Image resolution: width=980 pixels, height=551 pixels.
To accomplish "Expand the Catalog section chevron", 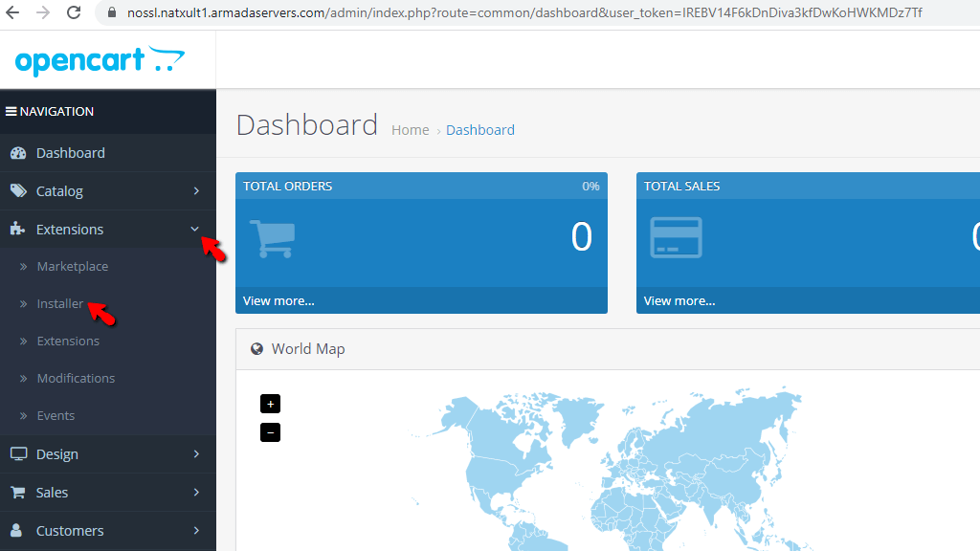I will pos(197,190).
